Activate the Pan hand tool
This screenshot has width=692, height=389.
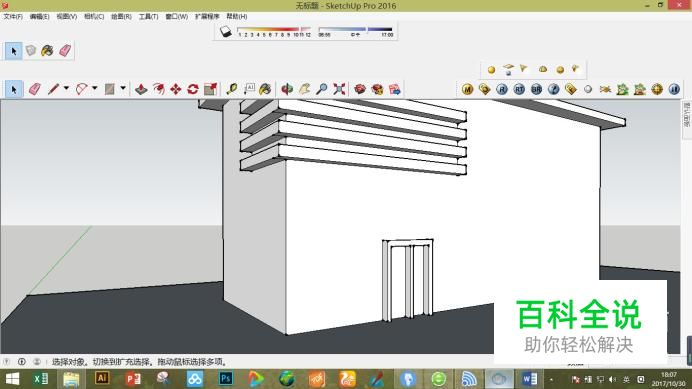point(305,89)
